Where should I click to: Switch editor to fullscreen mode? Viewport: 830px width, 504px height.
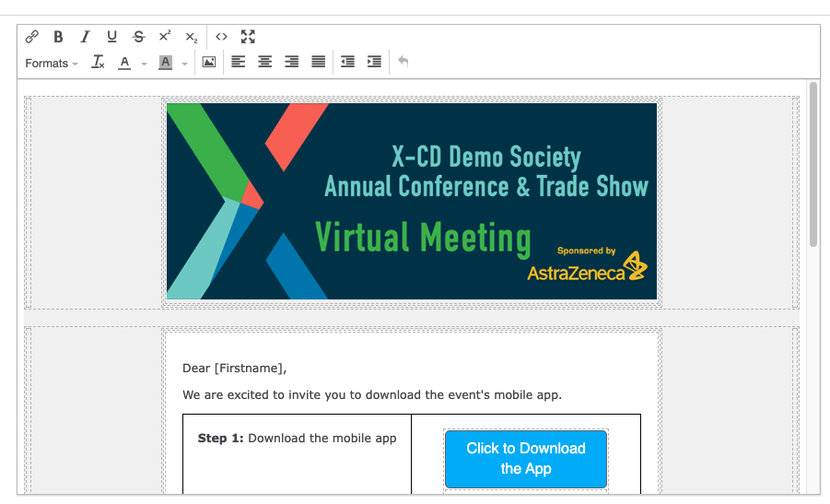[248, 37]
